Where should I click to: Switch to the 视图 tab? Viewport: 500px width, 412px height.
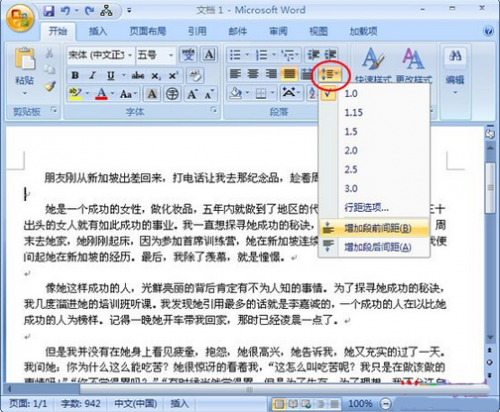pyautogui.click(x=318, y=31)
